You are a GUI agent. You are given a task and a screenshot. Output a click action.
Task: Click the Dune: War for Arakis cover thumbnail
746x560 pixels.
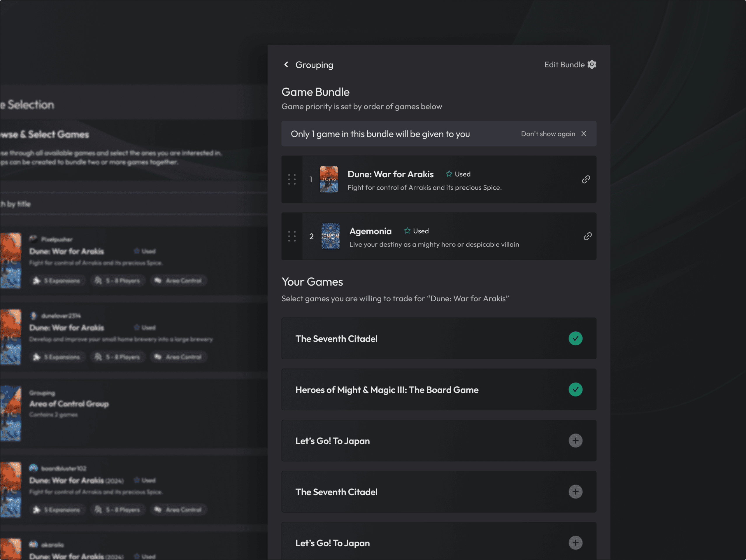point(329,179)
